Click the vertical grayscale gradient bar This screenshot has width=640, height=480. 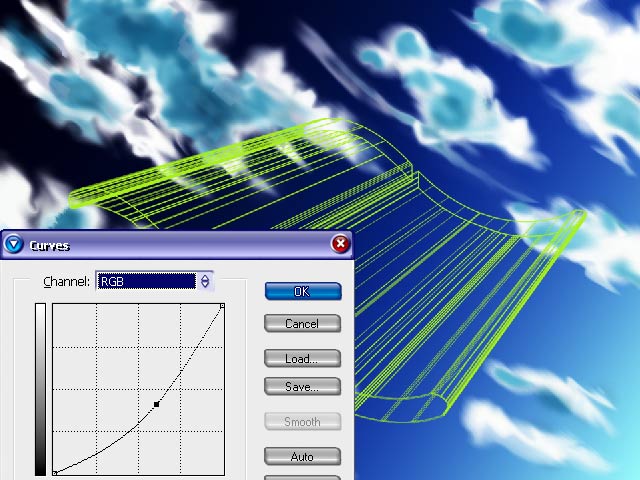point(40,389)
